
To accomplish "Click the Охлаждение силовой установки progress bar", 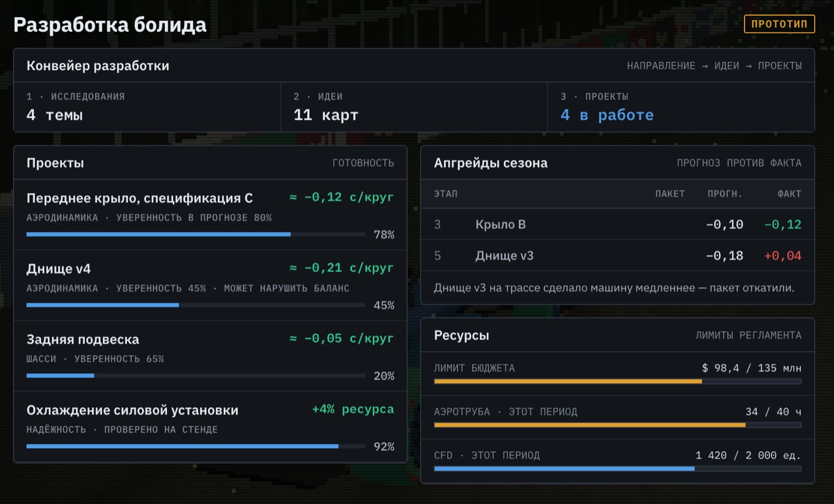I will (x=196, y=446).
